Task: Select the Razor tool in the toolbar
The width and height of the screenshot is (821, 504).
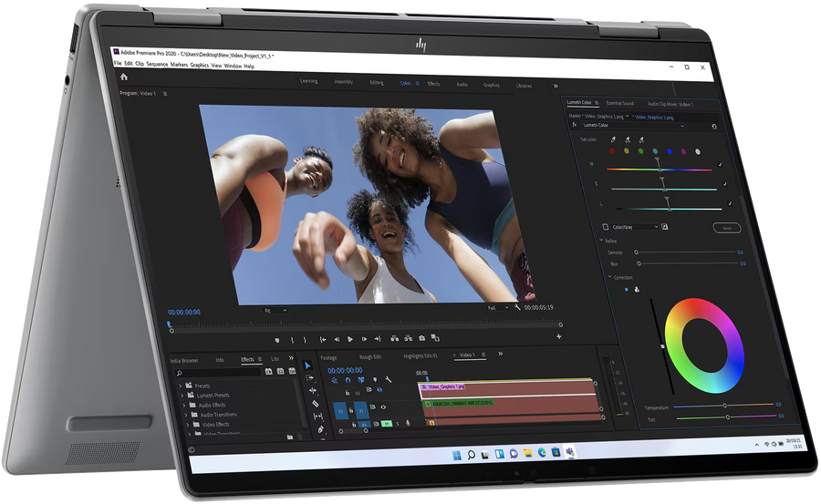Action: pos(316,404)
